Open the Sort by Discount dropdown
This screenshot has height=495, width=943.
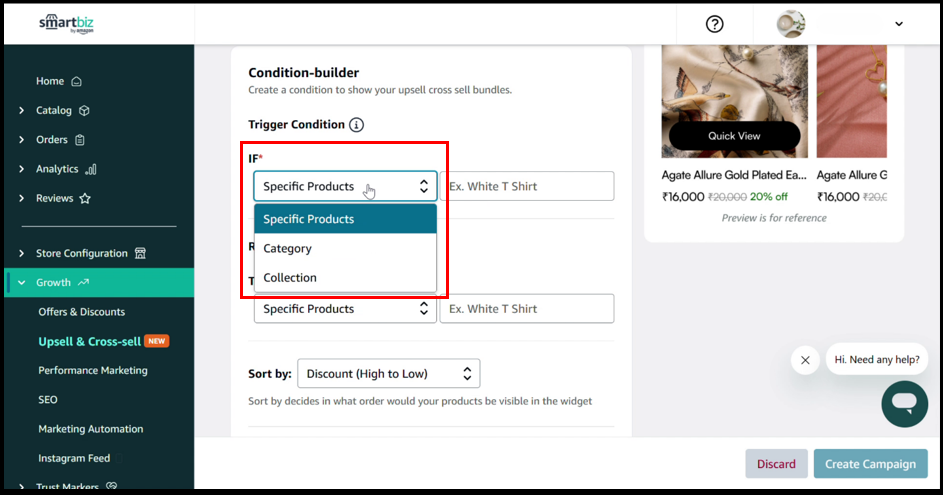(x=389, y=374)
